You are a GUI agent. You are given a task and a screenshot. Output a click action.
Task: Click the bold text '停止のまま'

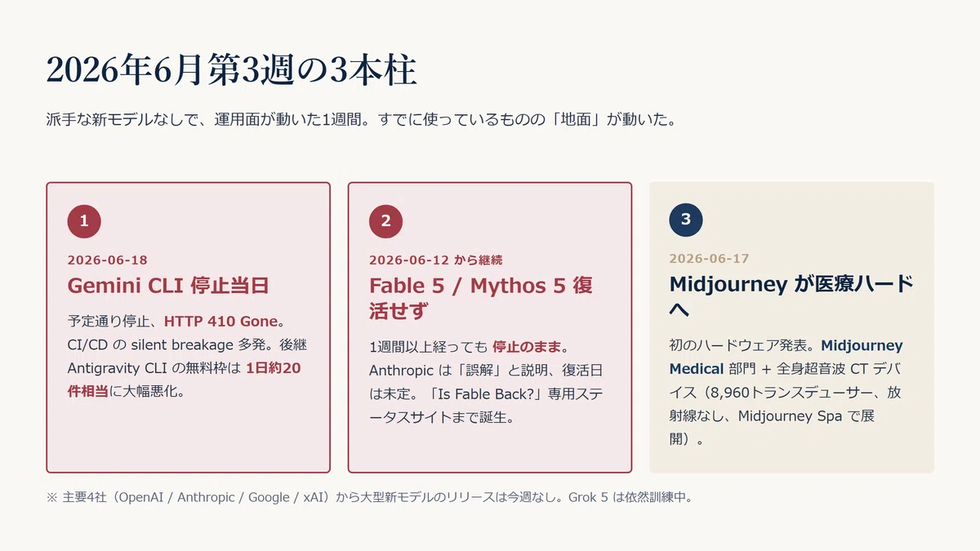(528, 347)
